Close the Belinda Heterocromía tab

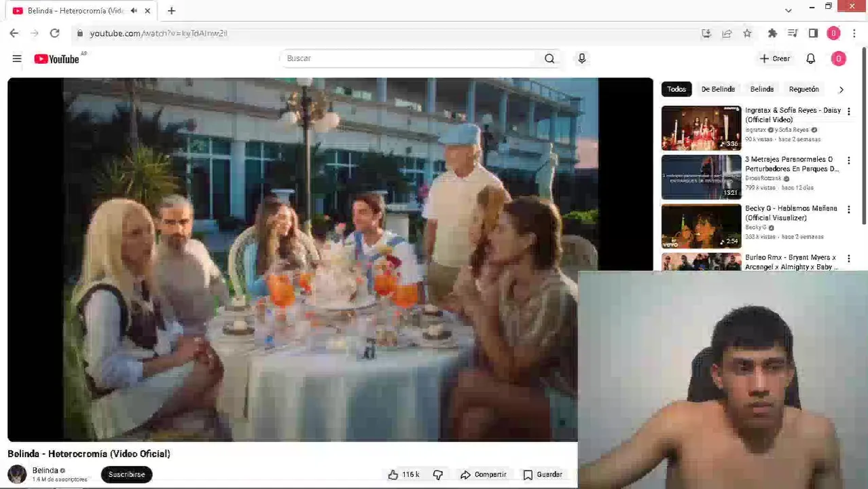(147, 11)
